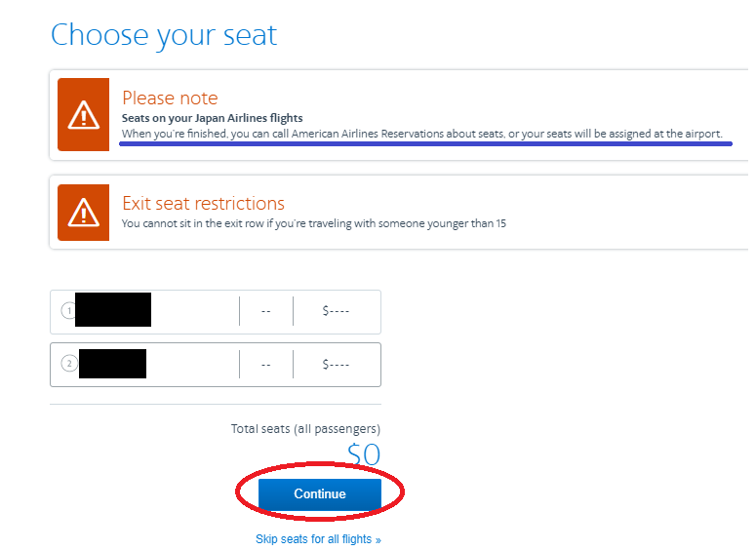Select passenger 1 circle number icon

(68, 310)
